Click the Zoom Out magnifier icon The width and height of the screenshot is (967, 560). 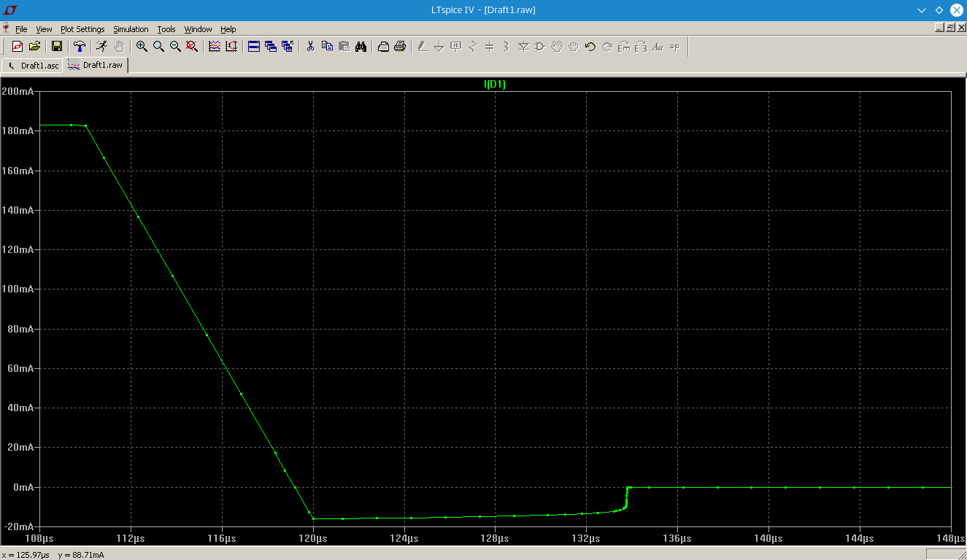(175, 47)
